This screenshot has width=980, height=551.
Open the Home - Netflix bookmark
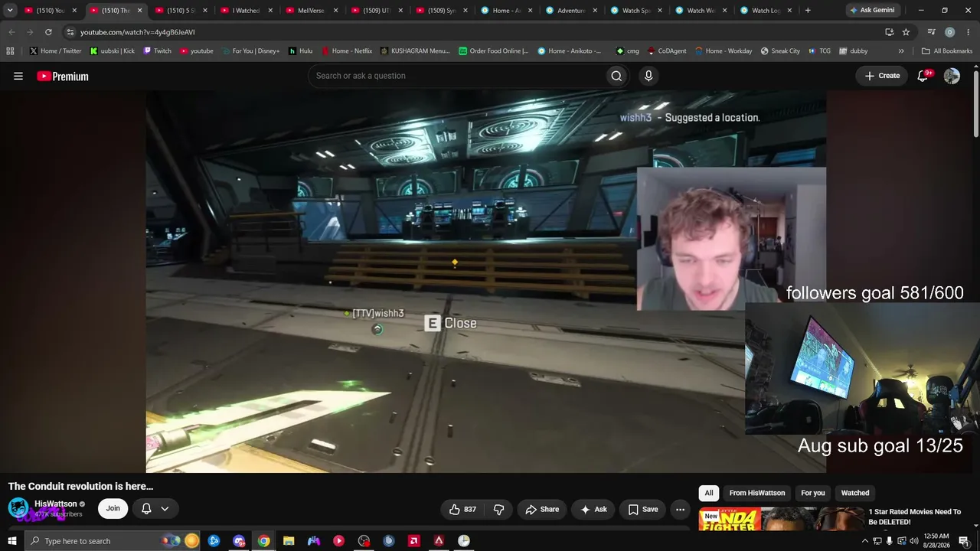(346, 51)
